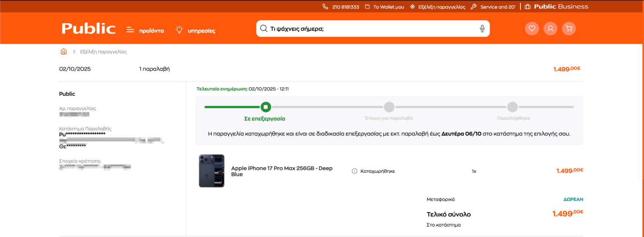The image size is (644, 237).
Task: Click the Σε επεξεργασία progress step marker
Action: 266,107
